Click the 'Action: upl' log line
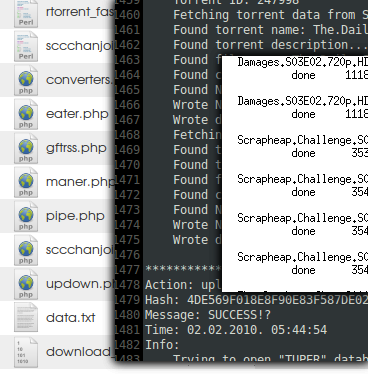Image resolution: width=368 pixels, height=392 pixels. pyautogui.click(x=183, y=285)
